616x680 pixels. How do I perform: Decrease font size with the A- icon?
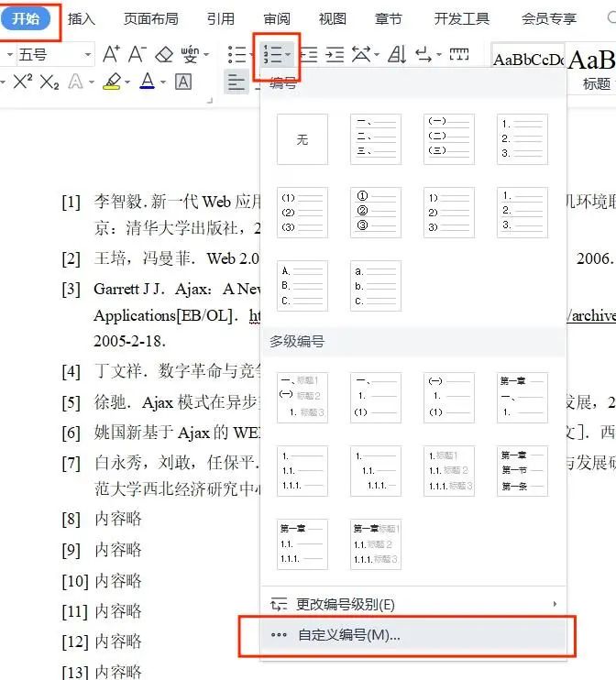point(137,55)
